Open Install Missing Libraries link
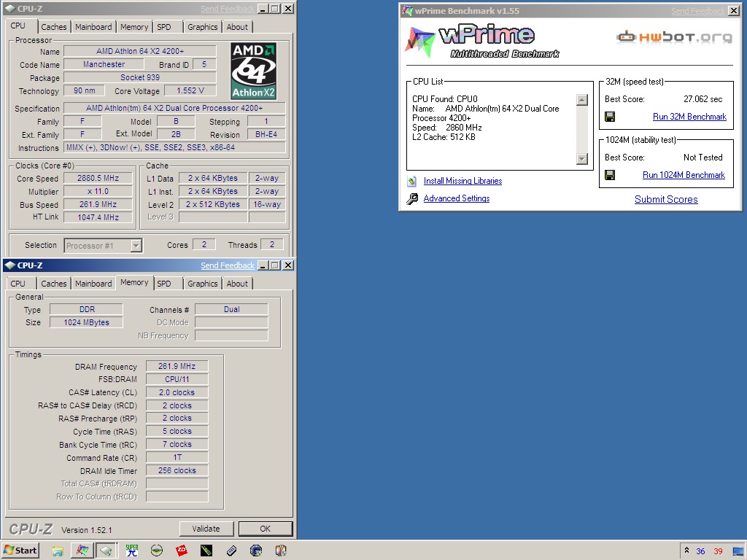Image resolution: width=747 pixels, height=560 pixels. (462, 181)
